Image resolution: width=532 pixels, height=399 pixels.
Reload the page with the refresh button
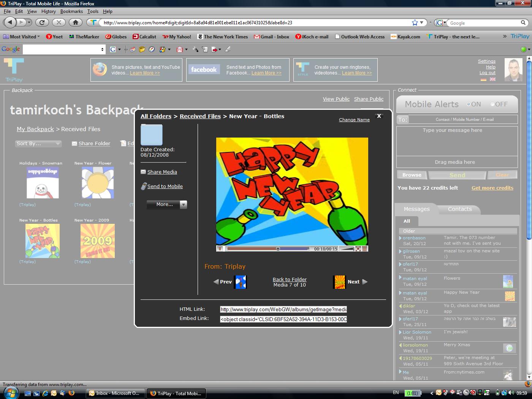click(x=42, y=22)
